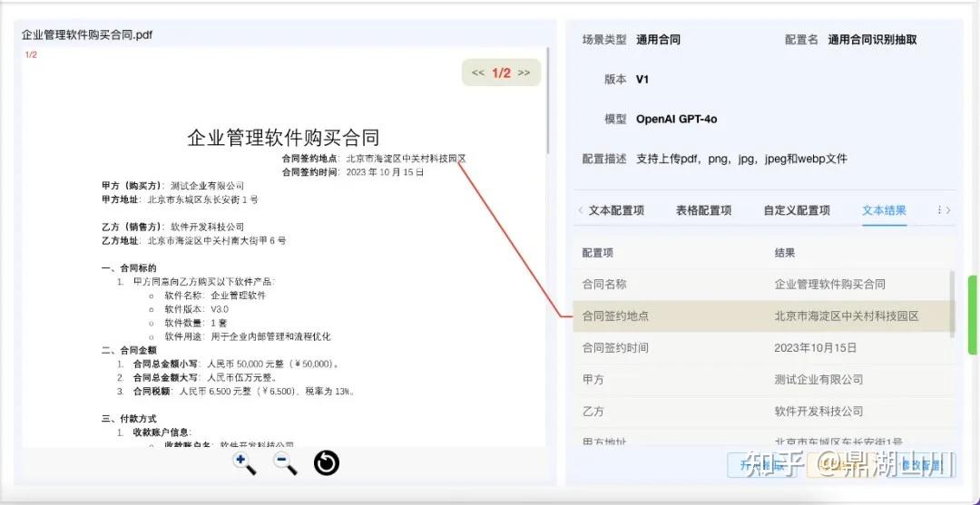Click the version value V1
Viewport: 980px width, 505px height.
[x=642, y=79]
